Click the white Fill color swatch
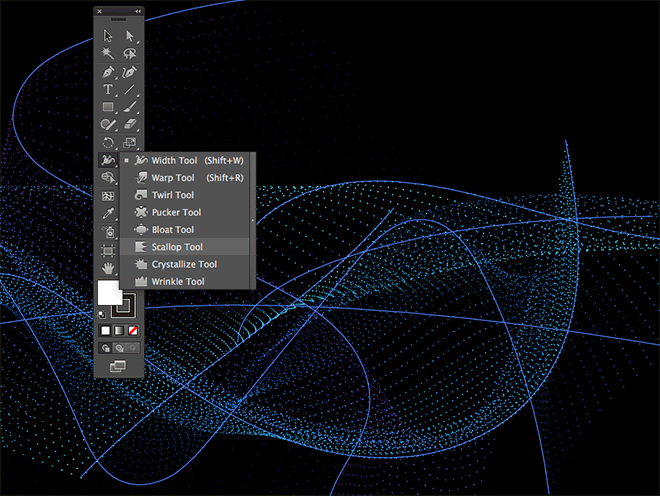660x496 pixels. pyautogui.click(x=107, y=294)
